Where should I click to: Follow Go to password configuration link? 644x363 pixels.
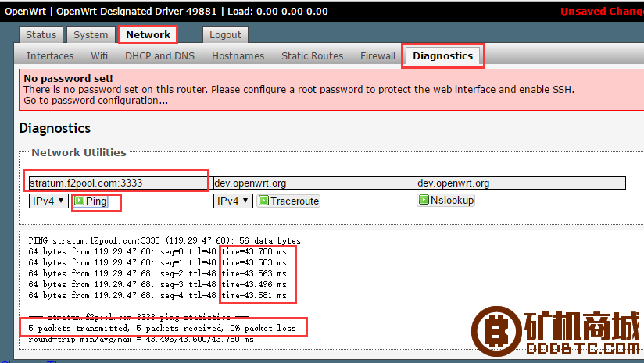95,101
